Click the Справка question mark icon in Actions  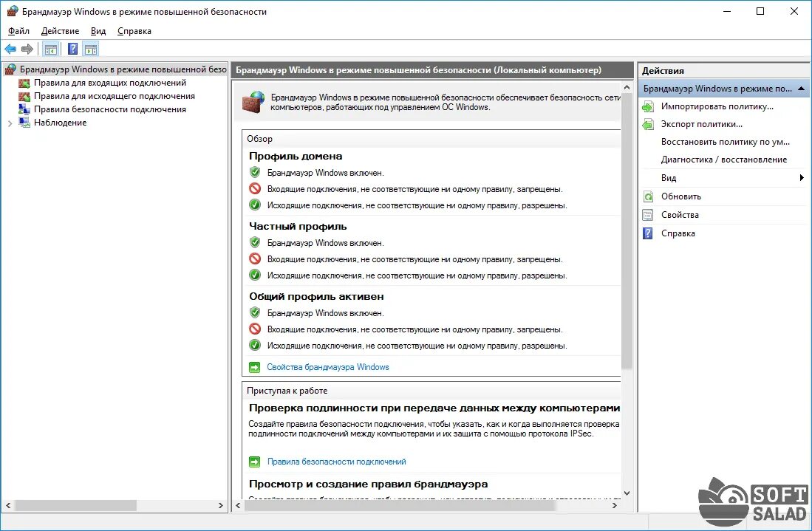[x=648, y=233]
